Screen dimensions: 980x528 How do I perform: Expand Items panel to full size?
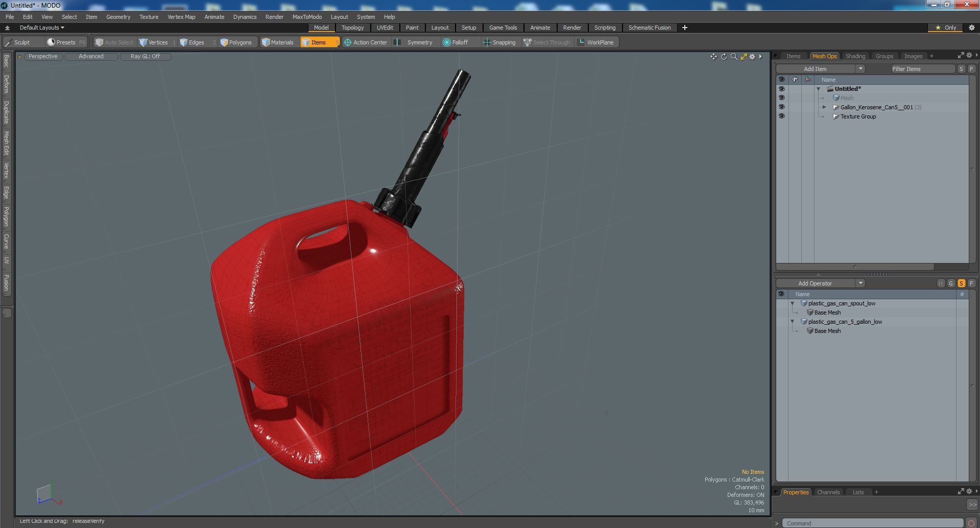(961, 56)
